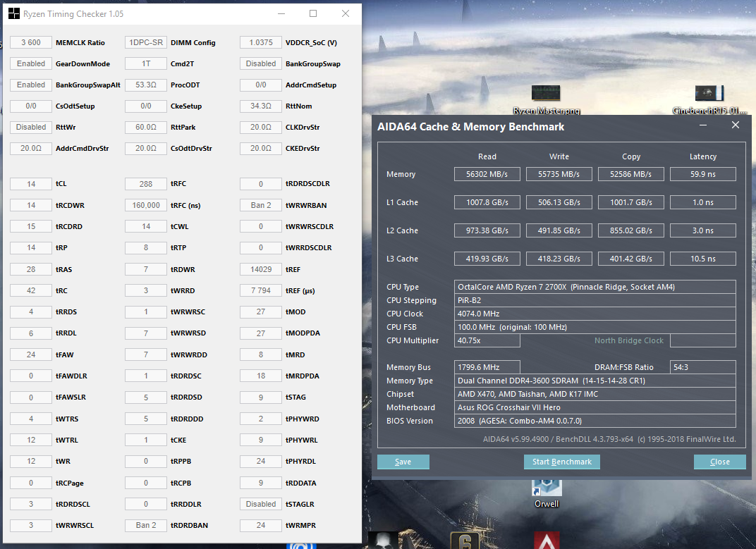Click the "Latency" column header in AIDA64
Viewport: 756px width, 549px height.
click(x=703, y=156)
